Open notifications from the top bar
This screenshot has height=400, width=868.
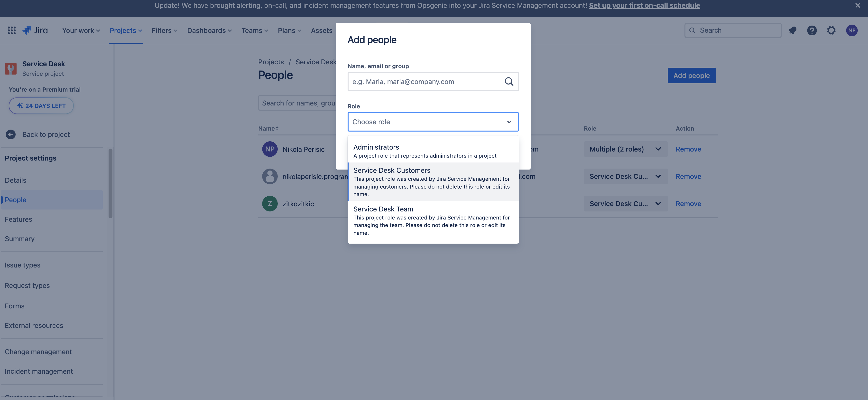coord(793,30)
